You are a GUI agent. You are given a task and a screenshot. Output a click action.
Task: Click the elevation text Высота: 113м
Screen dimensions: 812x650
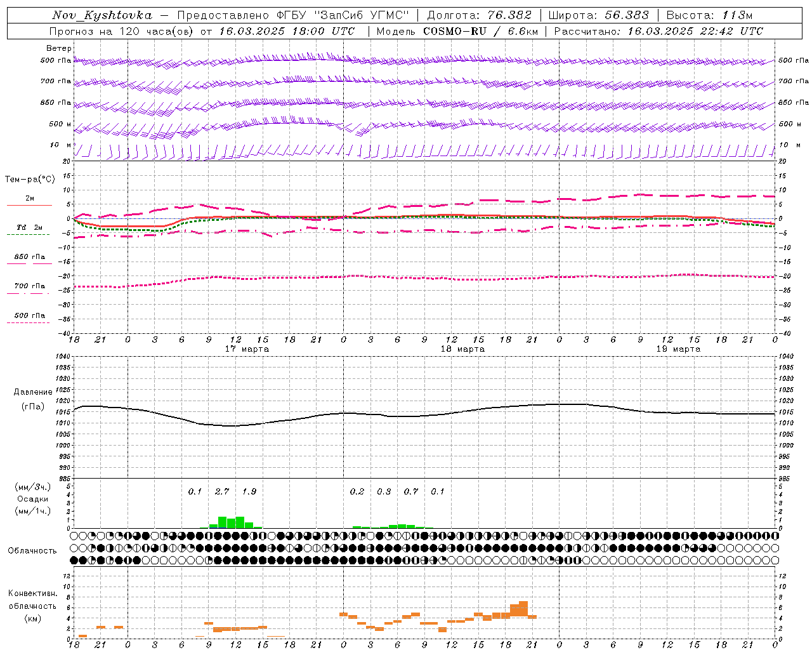pos(709,15)
